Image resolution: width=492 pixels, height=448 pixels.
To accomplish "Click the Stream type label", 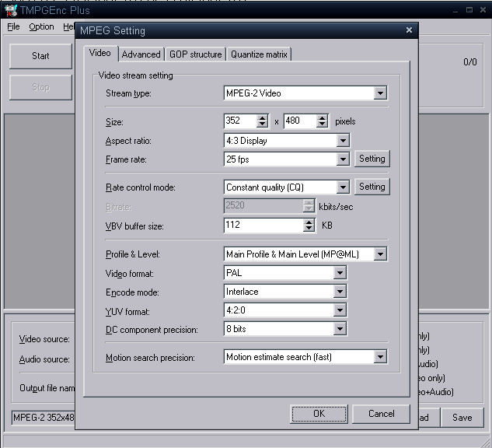I will coord(128,93).
